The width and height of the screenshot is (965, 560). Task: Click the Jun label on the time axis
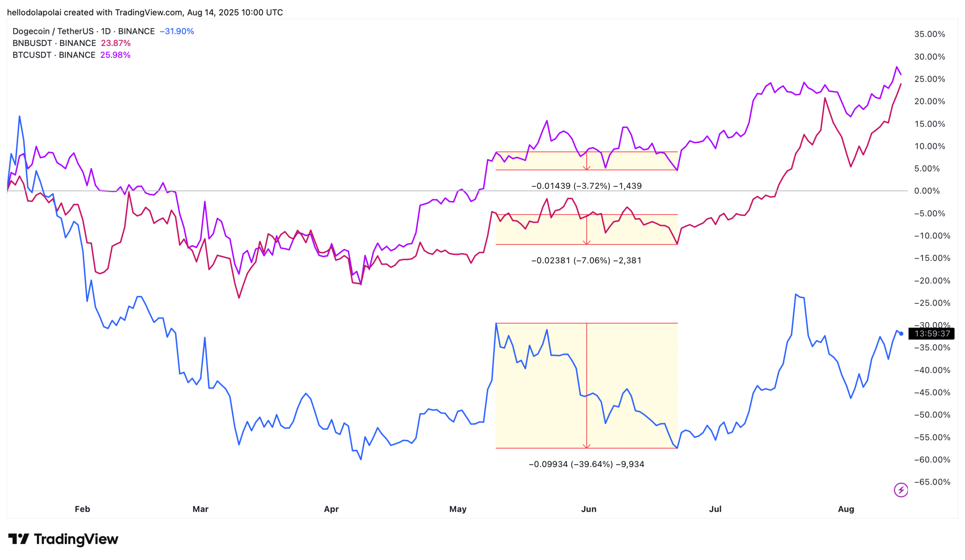click(588, 509)
